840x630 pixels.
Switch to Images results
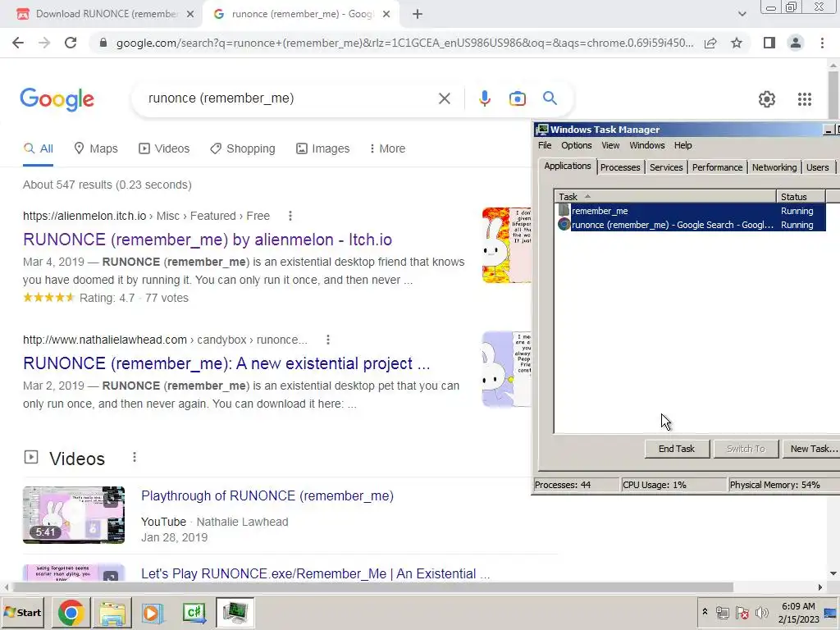click(x=323, y=149)
